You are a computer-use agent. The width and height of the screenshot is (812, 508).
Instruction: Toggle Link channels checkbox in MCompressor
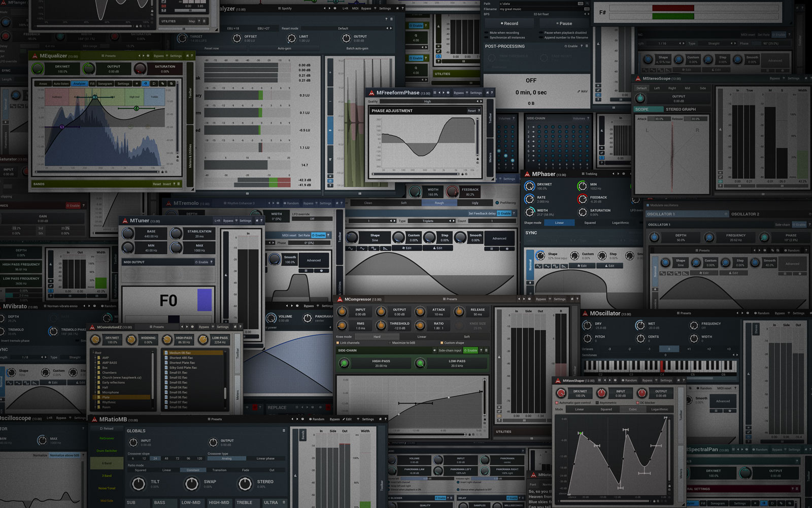point(338,343)
